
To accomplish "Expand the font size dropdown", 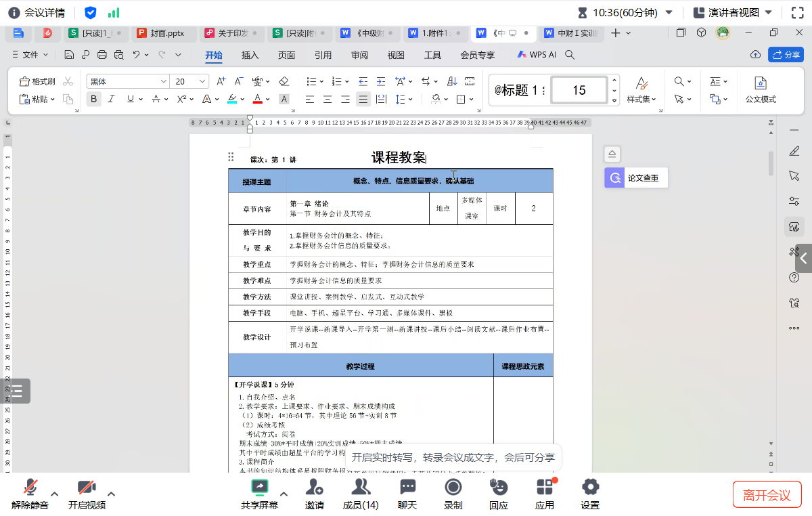I will (203, 81).
